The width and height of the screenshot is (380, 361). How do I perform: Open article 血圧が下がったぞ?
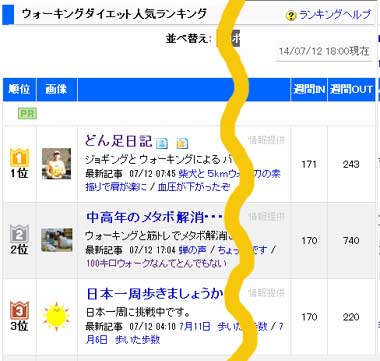194,187
